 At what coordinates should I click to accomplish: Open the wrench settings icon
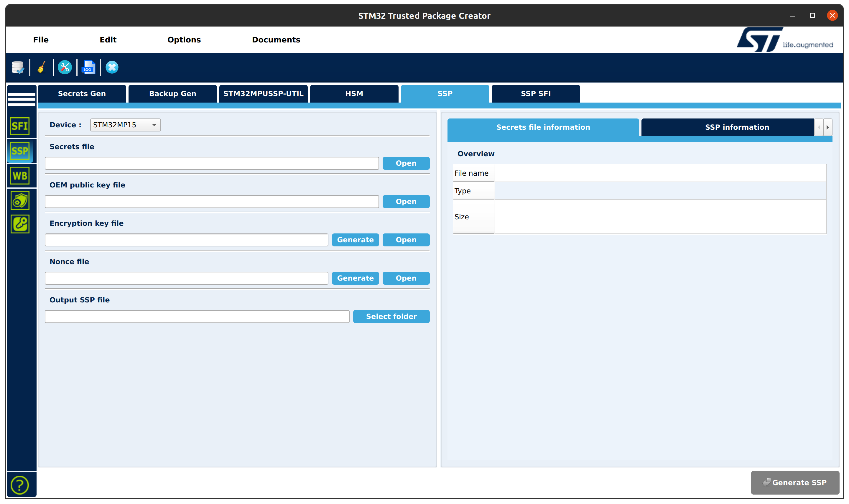tap(65, 67)
